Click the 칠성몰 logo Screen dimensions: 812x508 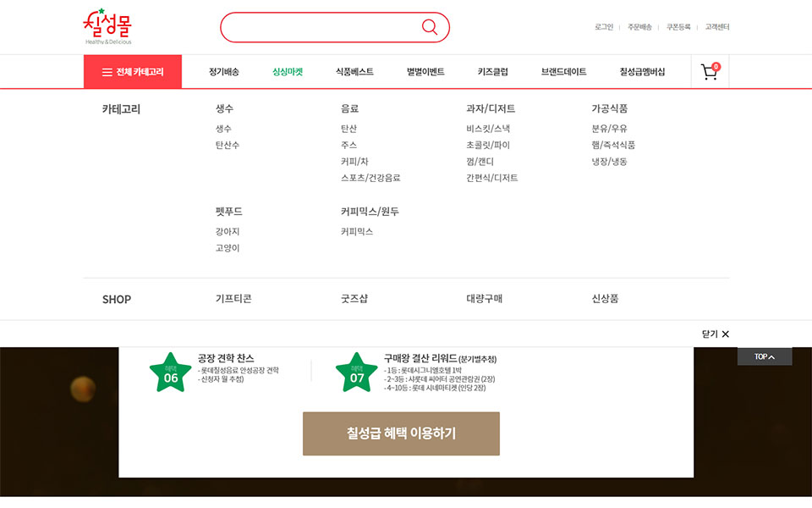108,26
